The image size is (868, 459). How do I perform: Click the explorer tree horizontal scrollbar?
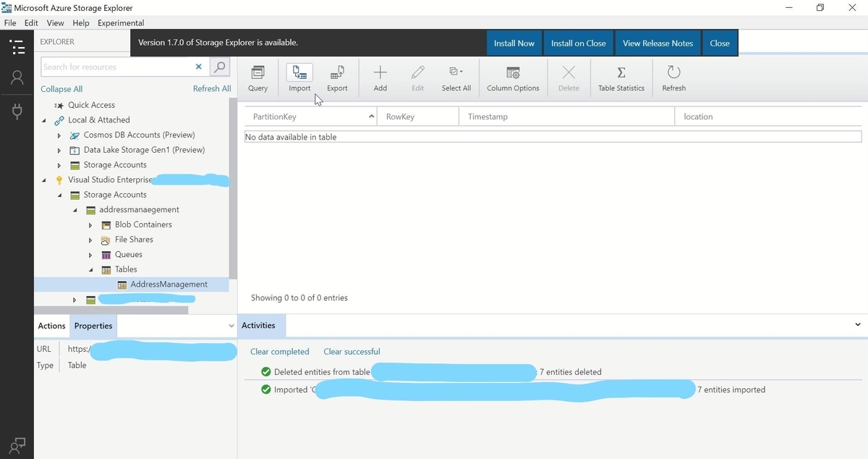(111, 310)
